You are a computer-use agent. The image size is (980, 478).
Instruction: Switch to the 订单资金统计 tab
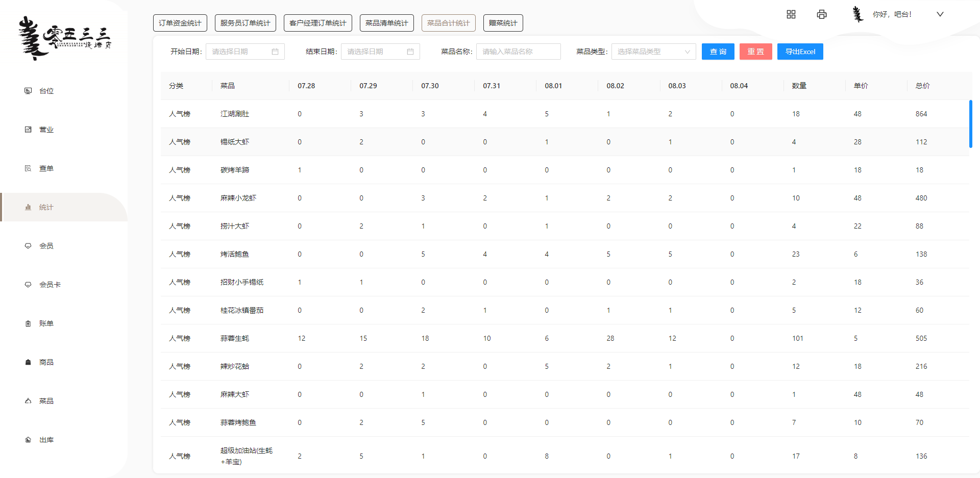point(180,23)
